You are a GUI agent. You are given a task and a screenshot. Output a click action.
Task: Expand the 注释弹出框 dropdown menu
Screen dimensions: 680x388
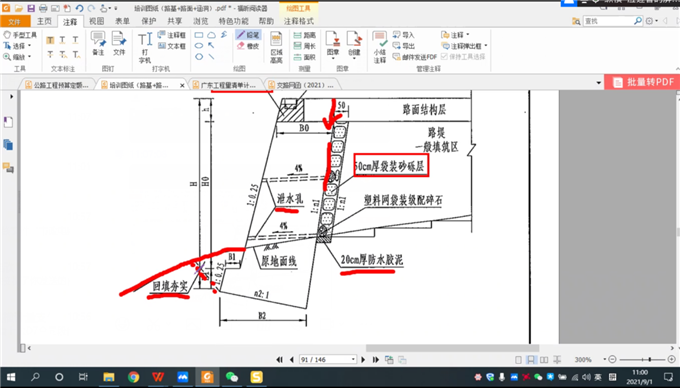pyautogui.click(x=486, y=46)
